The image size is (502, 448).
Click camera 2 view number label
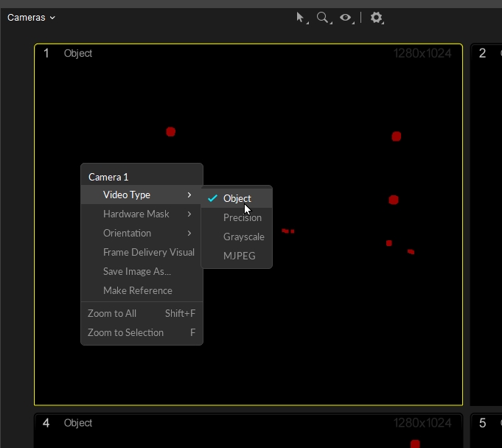483,53
